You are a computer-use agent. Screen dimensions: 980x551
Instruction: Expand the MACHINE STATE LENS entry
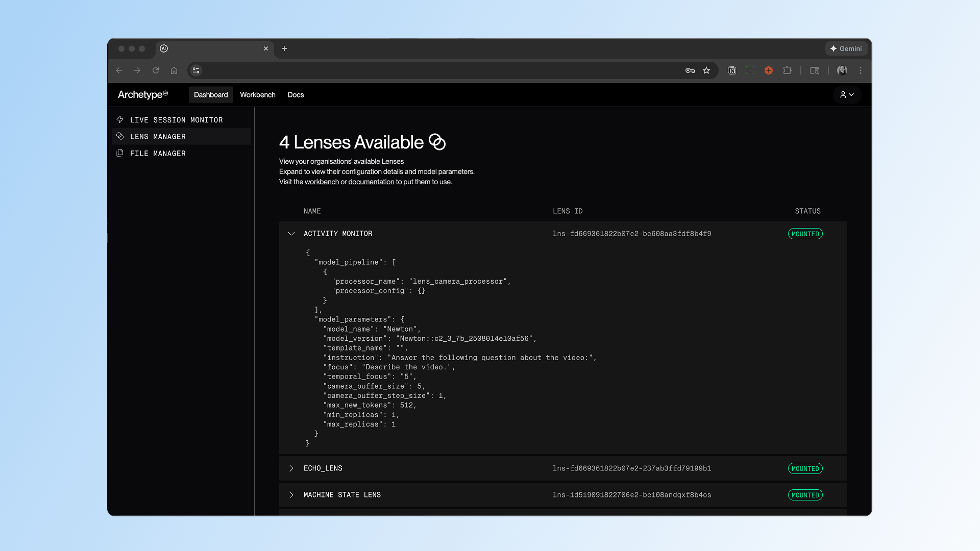coord(291,494)
